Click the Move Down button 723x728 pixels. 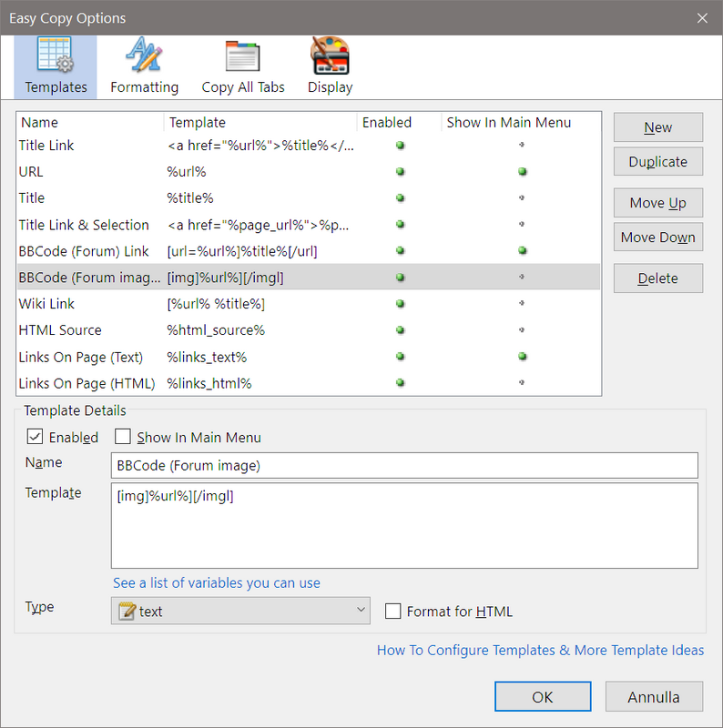pos(658,238)
